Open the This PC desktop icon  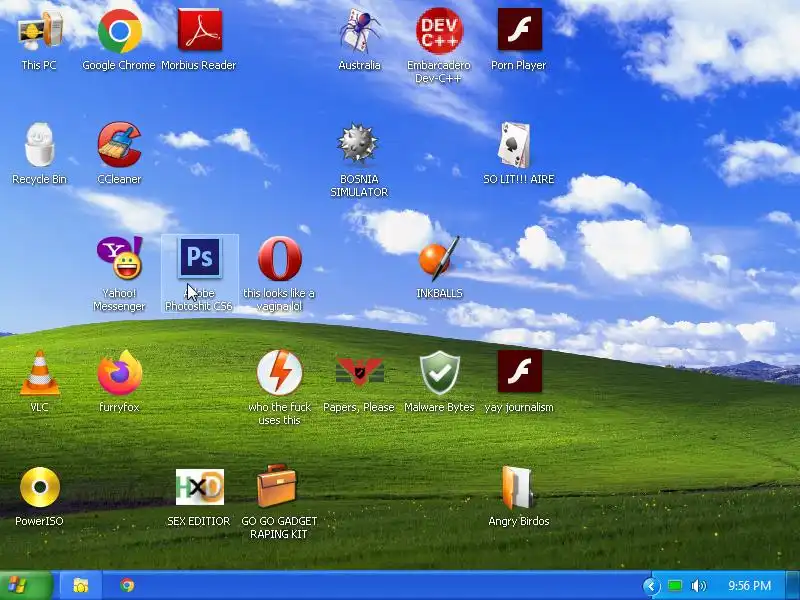(39, 31)
